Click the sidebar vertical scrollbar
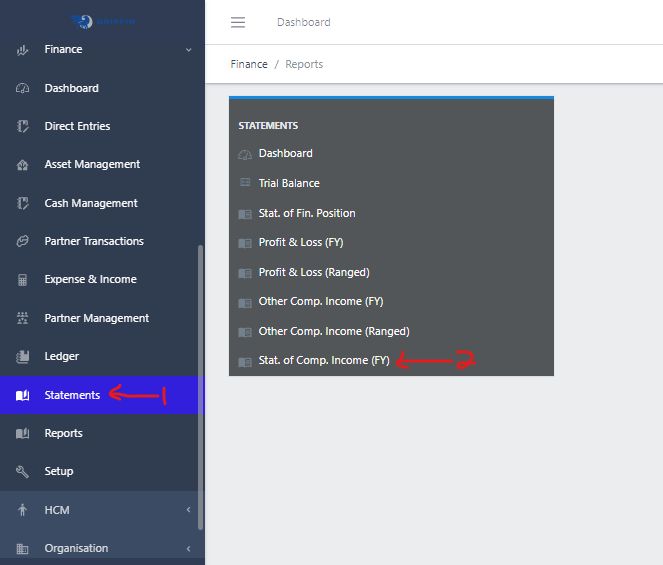The image size is (663, 565). click(200, 387)
